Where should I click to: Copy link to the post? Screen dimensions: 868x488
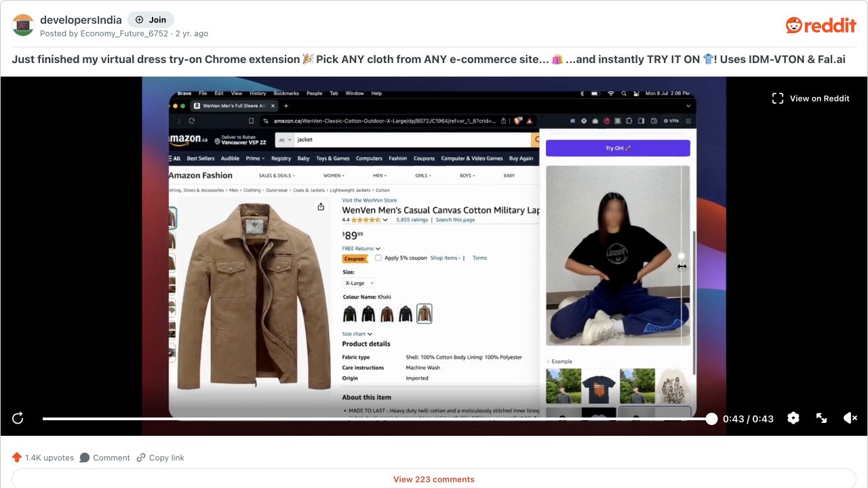tap(160, 457)
